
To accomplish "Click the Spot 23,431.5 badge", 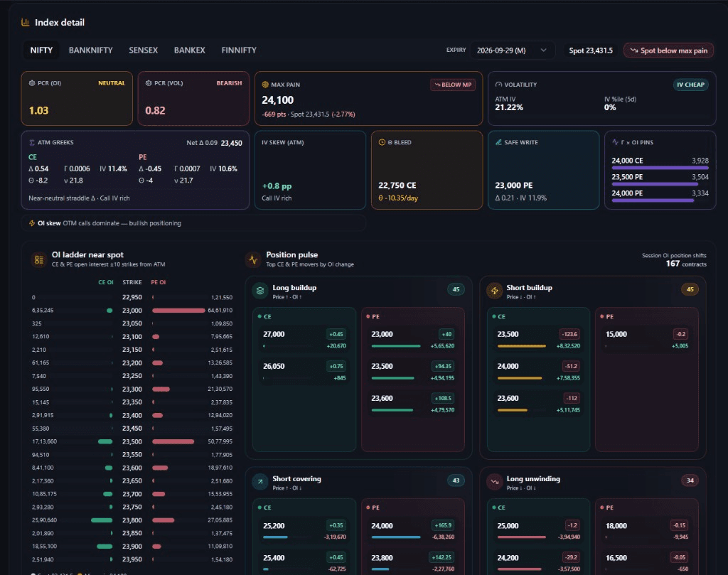I will coord(591,50).
